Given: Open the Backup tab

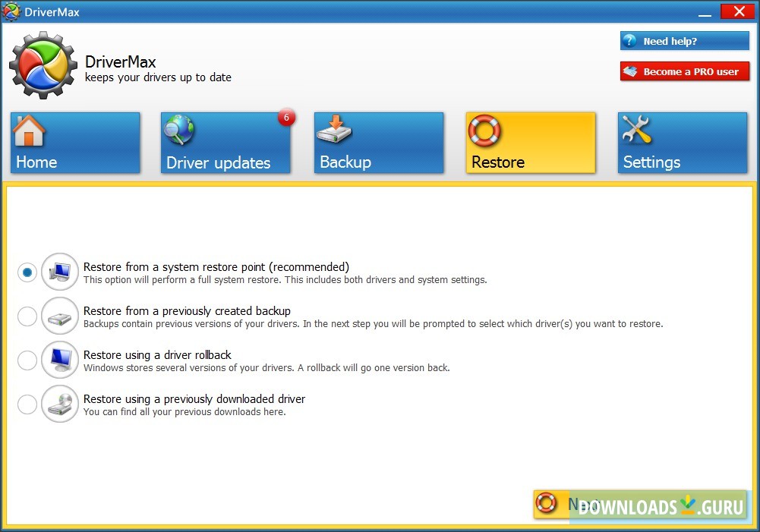Looking at the screenshot, I should click(379, 143).
